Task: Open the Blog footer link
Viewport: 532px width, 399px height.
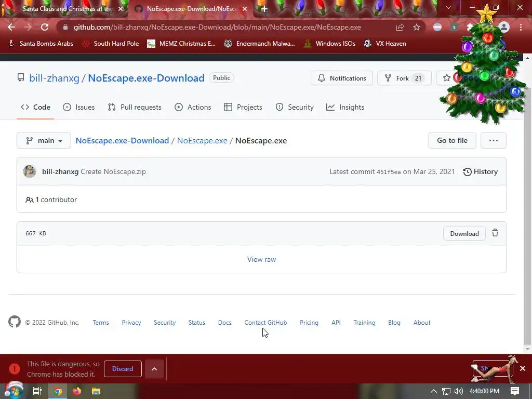Action: (x=394, y=323)
